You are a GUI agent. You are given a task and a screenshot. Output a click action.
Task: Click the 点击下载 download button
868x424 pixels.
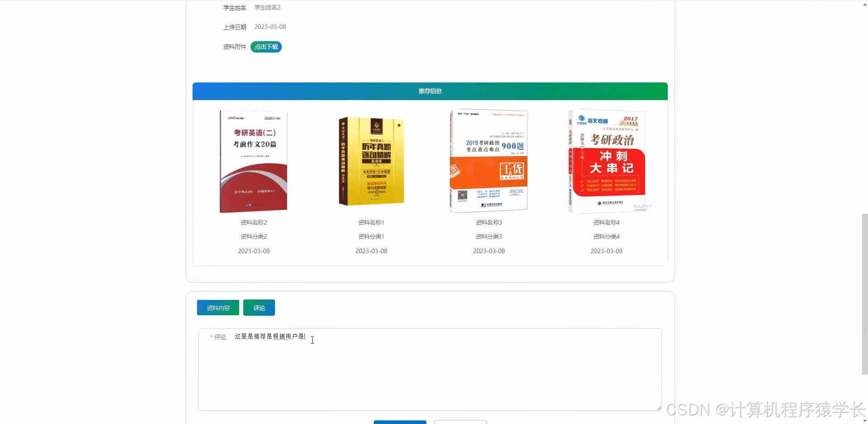[266, 47]
